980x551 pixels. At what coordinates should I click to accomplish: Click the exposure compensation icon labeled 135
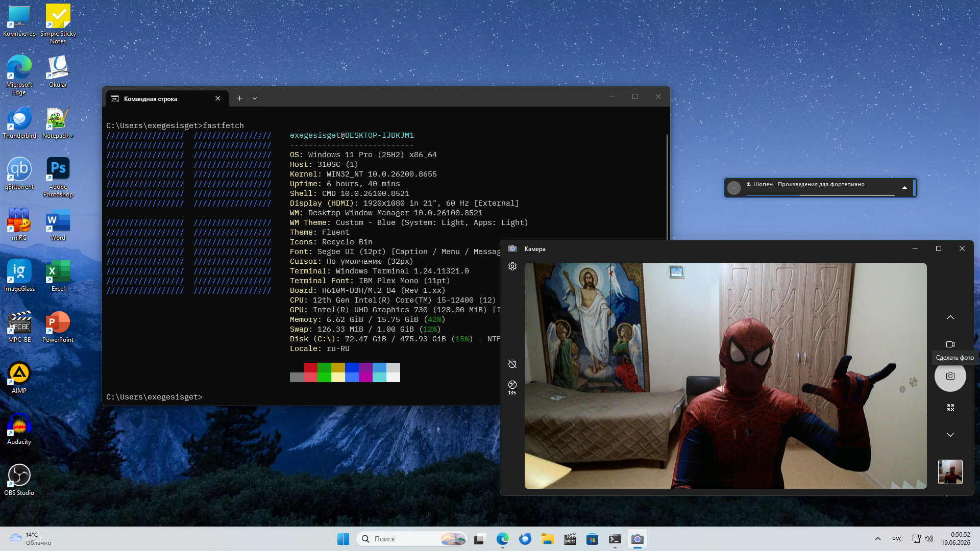pos(512,387)
